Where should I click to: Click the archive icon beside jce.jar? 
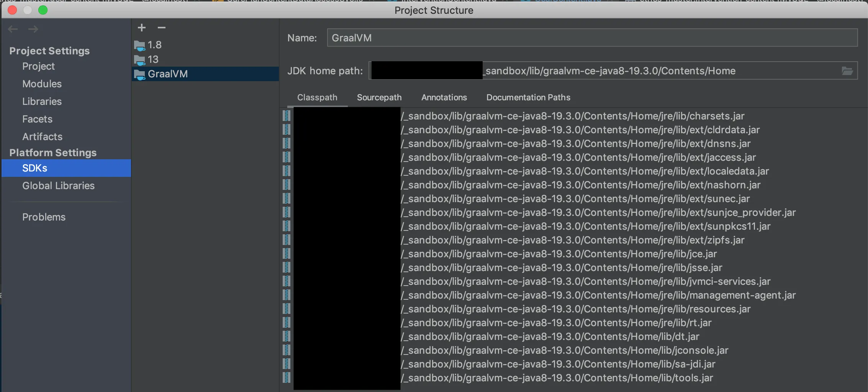287,254
